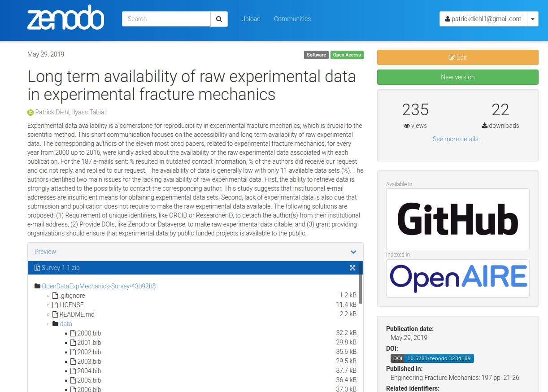This screenshot has height=392, width=548.
Task: Click the eye icon below 235 views
Action: tap(406, 126)
